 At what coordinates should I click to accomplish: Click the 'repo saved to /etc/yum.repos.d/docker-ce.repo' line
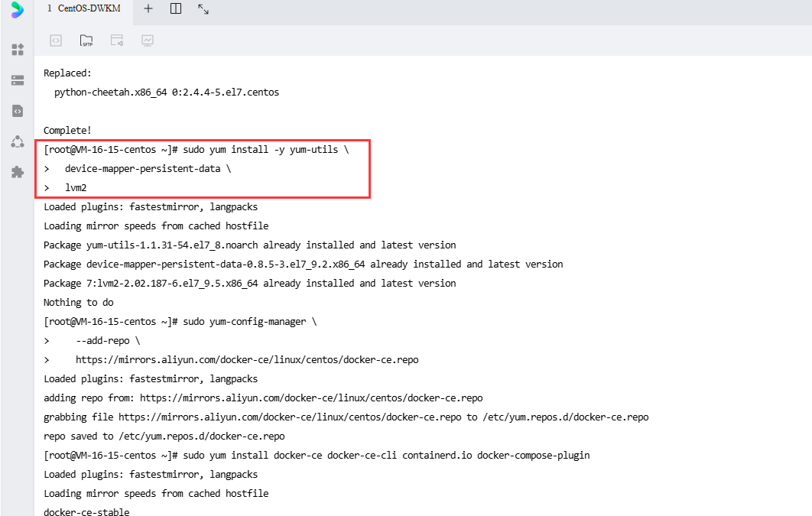[x=164, y=436]
